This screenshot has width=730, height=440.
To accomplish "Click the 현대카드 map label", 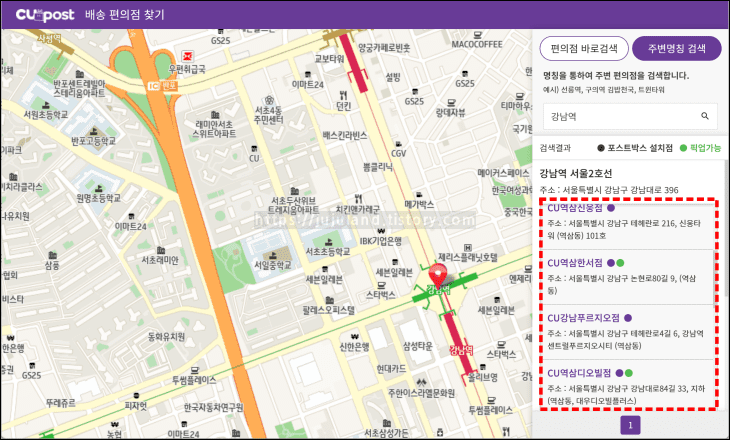I will point(391,369).
